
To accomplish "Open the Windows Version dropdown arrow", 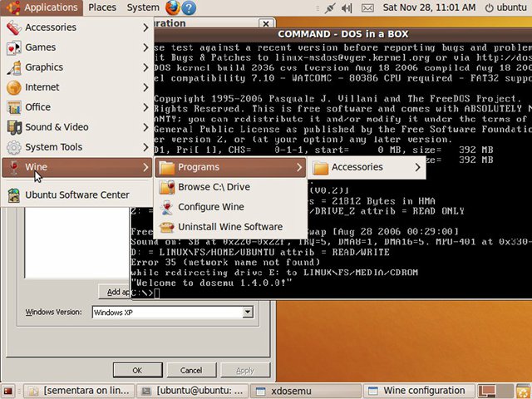I will 248,313.
